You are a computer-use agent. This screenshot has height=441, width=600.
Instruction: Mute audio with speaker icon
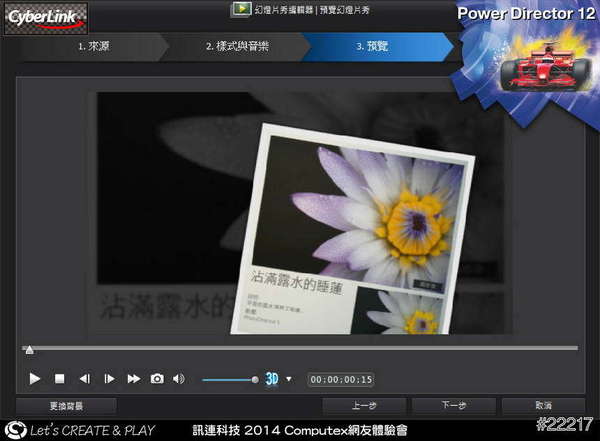[x=179, y=379]
